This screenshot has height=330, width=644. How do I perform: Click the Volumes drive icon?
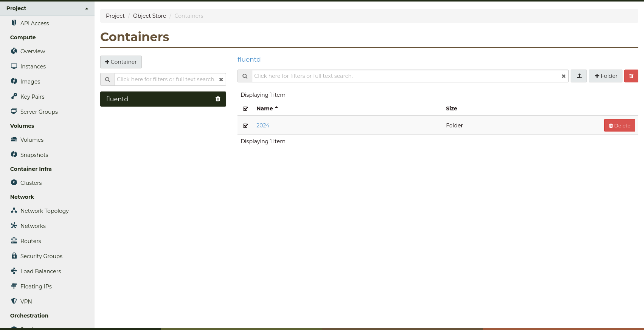14,139
